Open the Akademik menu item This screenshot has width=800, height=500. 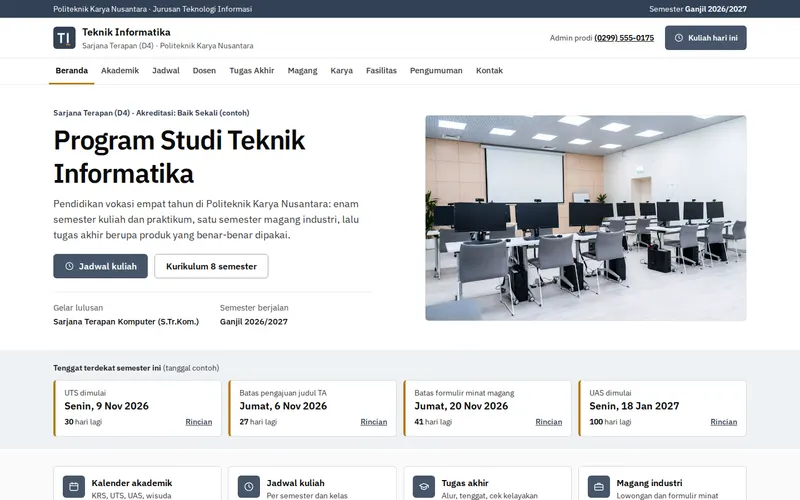tap(120, 70)
